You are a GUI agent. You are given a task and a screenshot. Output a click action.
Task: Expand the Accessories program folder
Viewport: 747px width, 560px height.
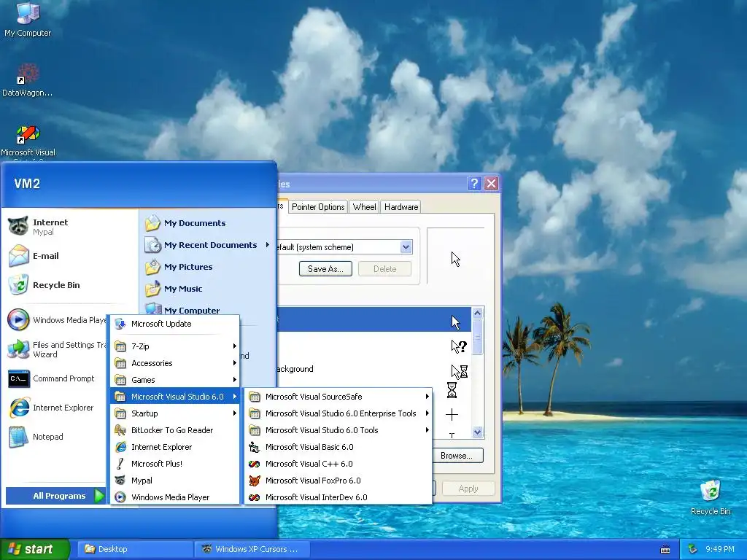[175, 363]
